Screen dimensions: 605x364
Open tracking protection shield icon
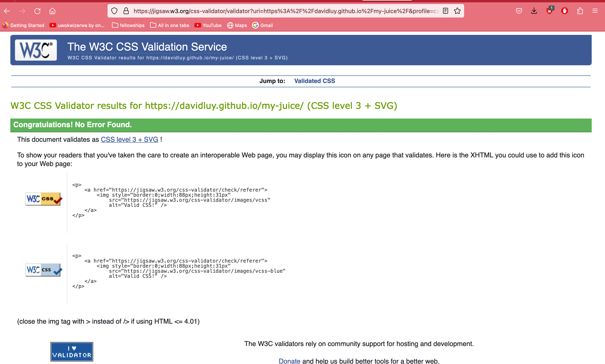click(x=114, y=11)
